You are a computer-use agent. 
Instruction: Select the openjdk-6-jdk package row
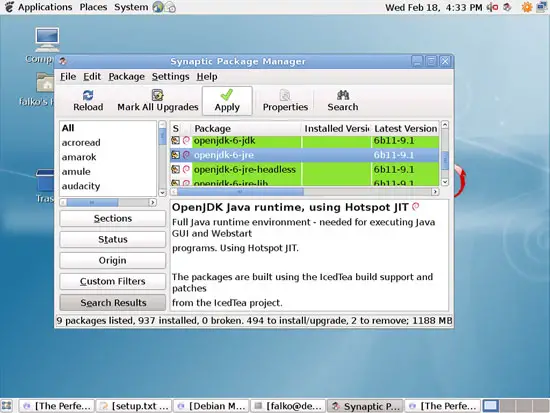[304, 141]
